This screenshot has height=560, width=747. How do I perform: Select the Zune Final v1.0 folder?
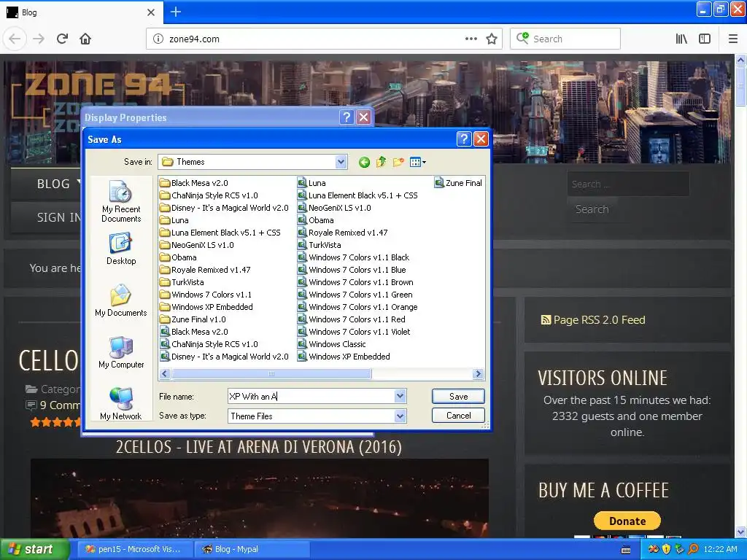click(193, 319)
